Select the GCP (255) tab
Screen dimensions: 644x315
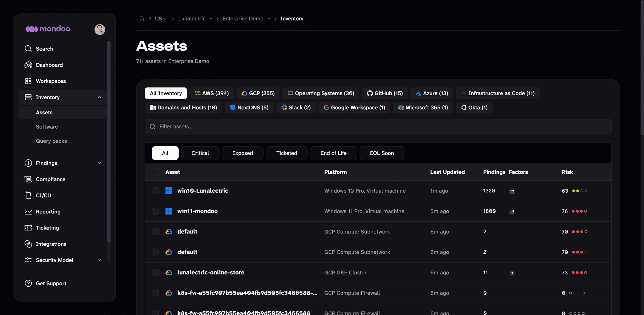tap(258, 93)
